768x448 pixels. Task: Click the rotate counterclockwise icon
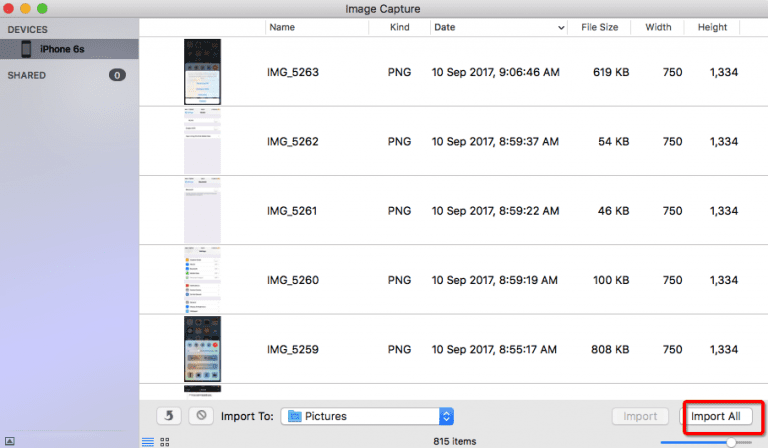(169, 416)
